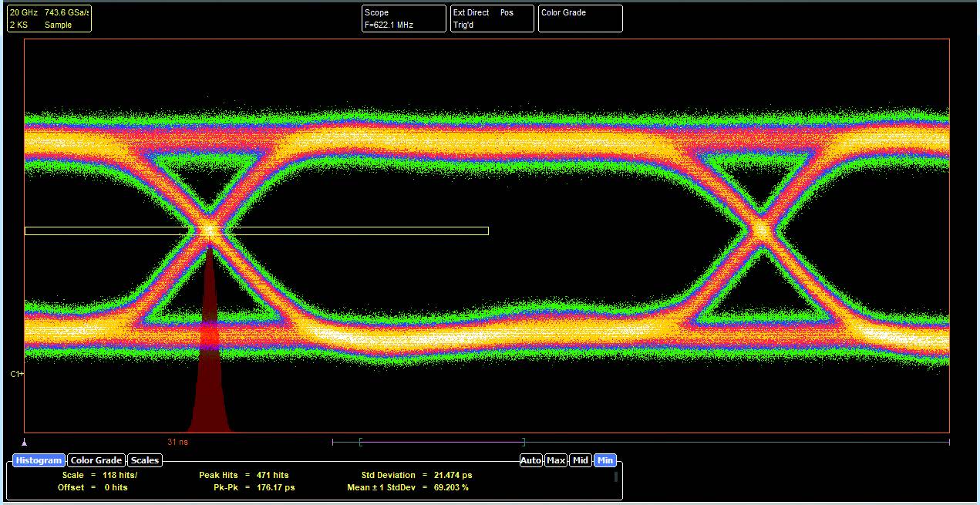Open the Scales tab
The width and height of the screenshot is (980, 505).
145,460
